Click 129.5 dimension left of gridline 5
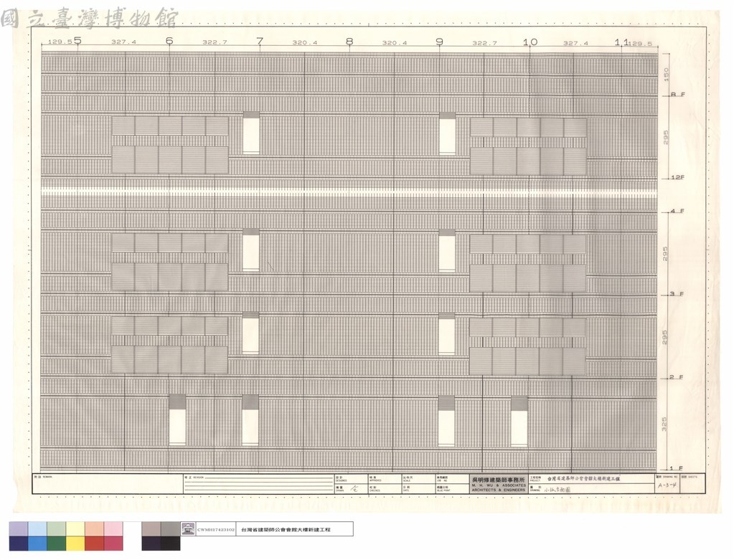The image size is (734, 560). pyautogui.click(x=60, y=42)
